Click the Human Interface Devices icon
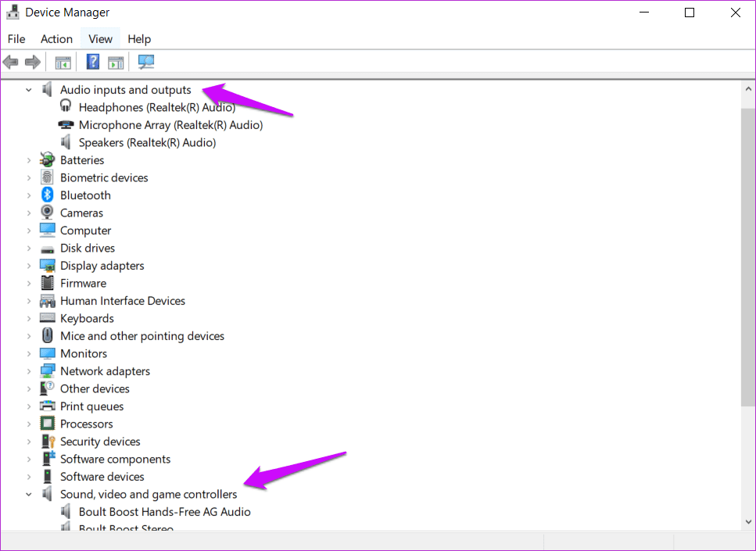The height and width of the screenshot is (551, 756). click(x=47, y=301)
